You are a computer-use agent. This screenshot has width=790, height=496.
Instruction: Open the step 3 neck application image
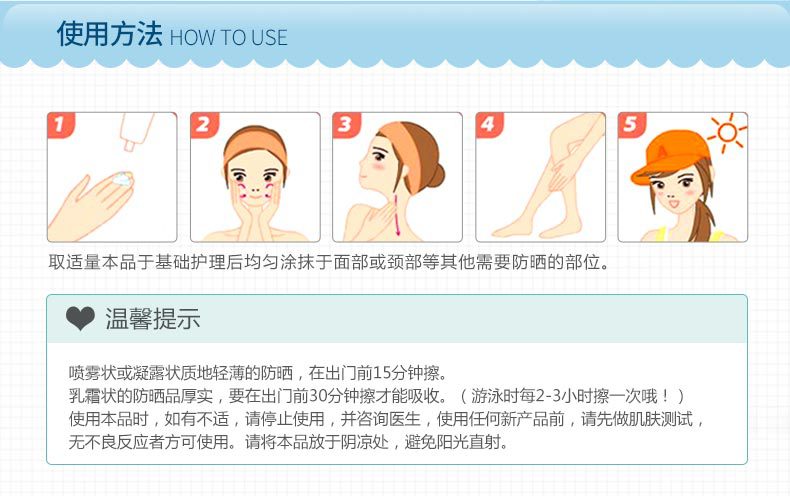398,177
